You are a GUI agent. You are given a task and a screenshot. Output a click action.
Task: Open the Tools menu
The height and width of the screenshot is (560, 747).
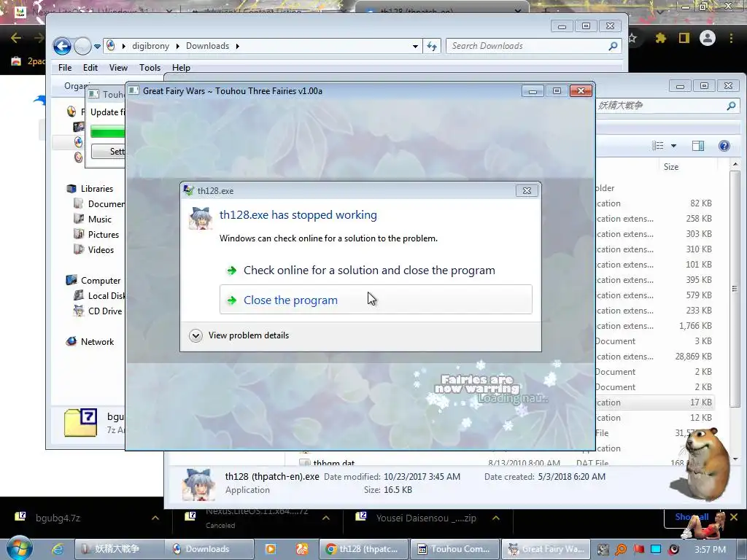click(x=150, y=68)
